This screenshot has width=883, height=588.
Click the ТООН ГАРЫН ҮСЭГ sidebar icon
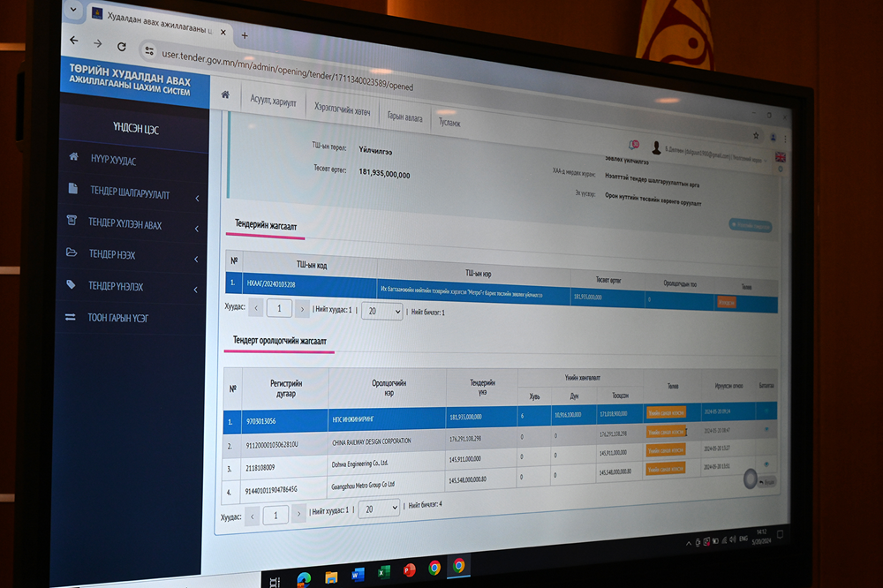coord(71,317)
